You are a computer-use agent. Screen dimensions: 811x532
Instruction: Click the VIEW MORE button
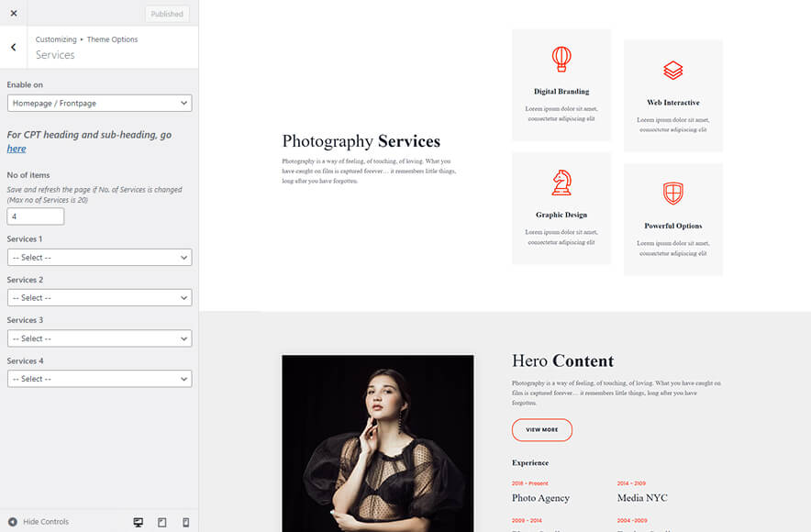[x=542, y=429]
